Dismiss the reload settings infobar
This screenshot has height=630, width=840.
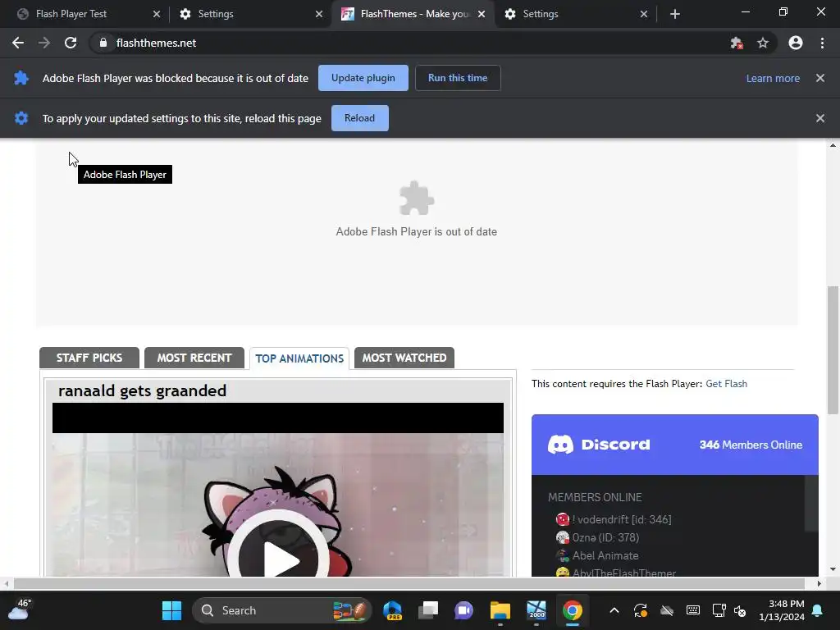pyautogui.click(x=820, y=118)
